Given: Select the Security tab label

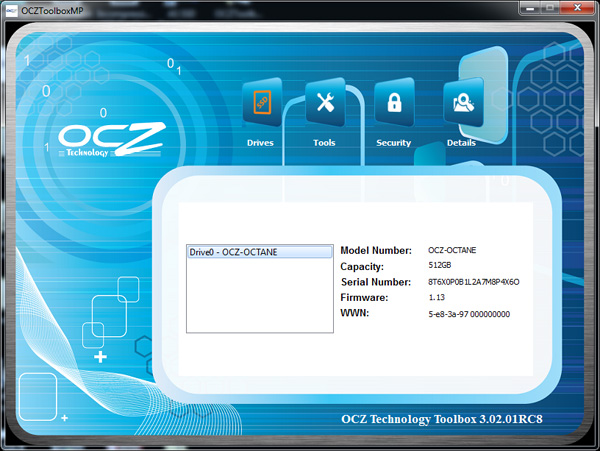Looking at the screenshot, I should click(x=393, y=143).
